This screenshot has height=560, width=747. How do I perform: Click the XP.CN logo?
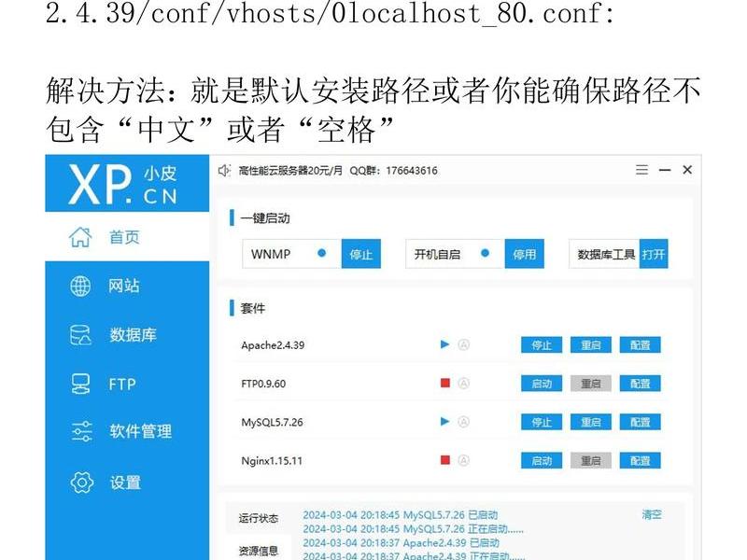click(x=123, y=185)
